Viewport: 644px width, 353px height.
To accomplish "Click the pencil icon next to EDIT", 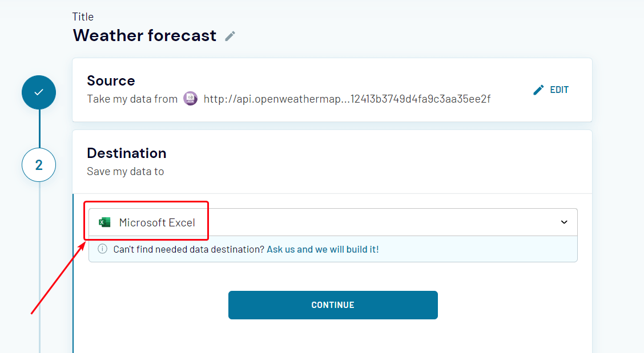I will point(538,90).
